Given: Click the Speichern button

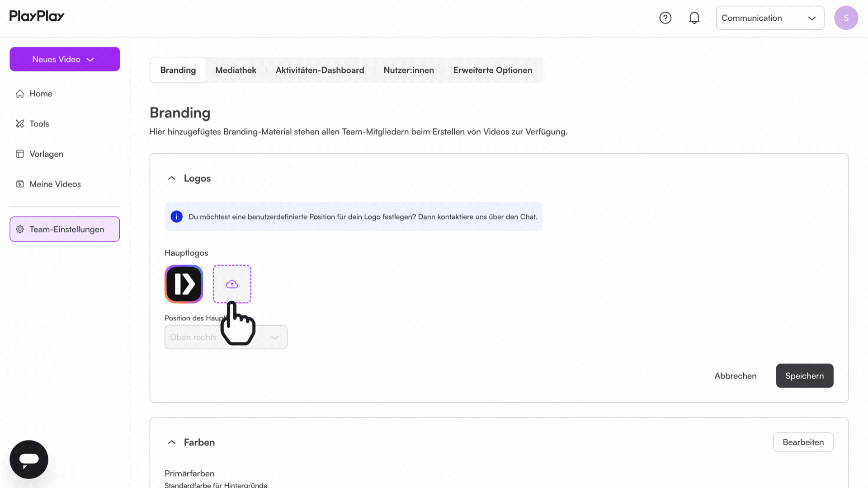Looking at the screenshot, I should (x=804, y=375).
